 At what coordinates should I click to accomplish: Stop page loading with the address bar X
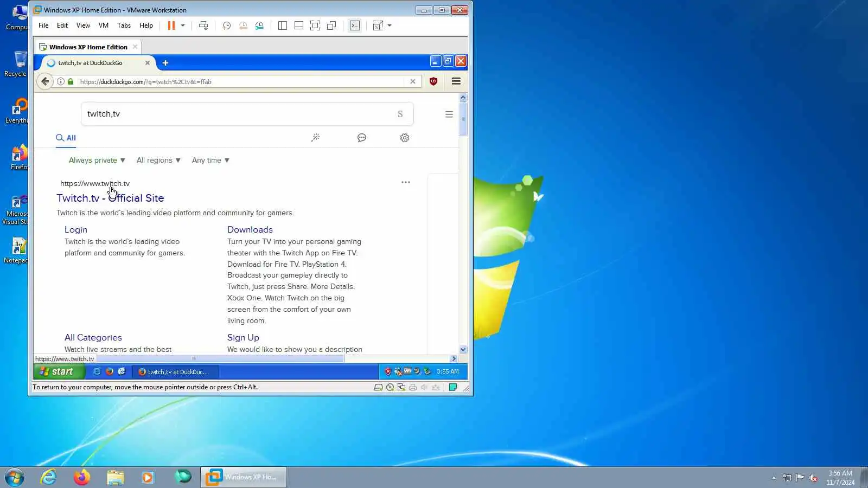(x=413, y=81)
